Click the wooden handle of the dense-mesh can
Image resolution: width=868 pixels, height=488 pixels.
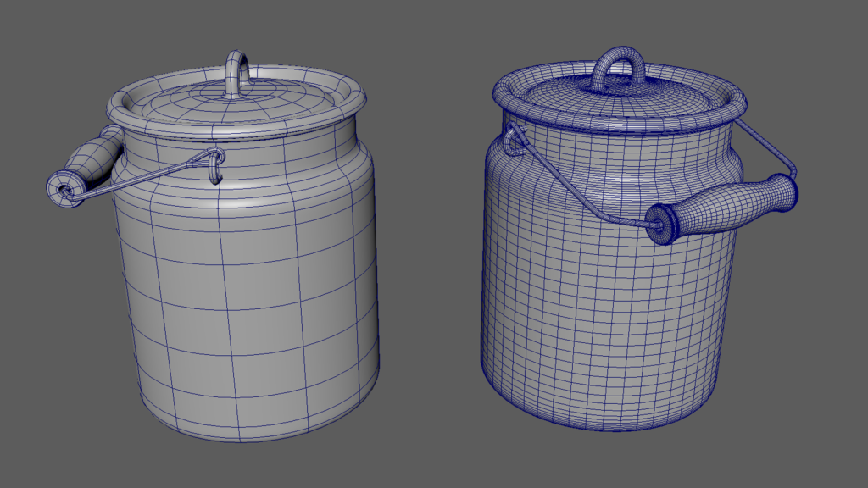(x=722, y=208)
